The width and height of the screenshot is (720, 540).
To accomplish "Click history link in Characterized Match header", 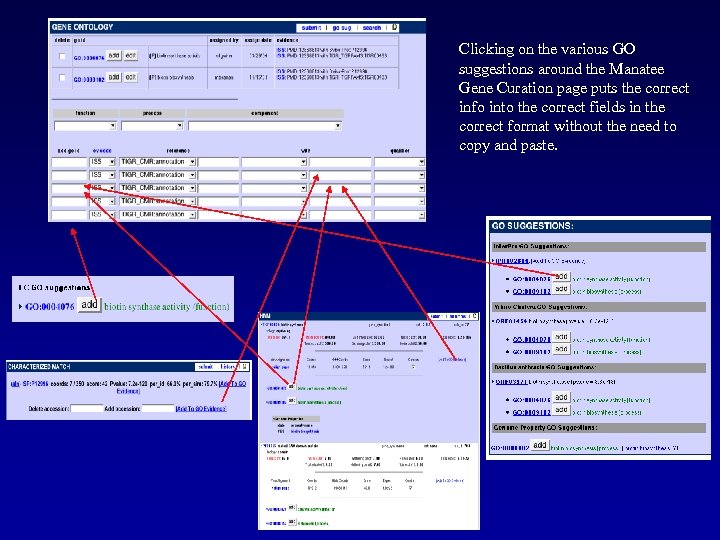I will pos(228,367).
